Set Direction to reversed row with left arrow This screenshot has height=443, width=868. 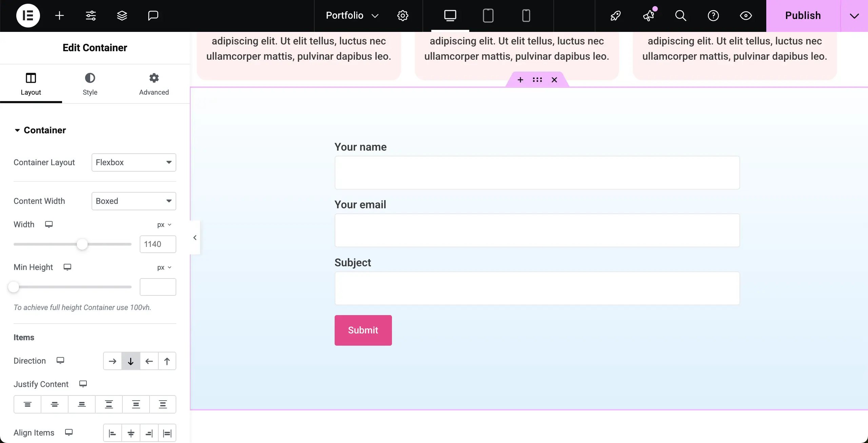pyautogui.click(x=149, y=361)
